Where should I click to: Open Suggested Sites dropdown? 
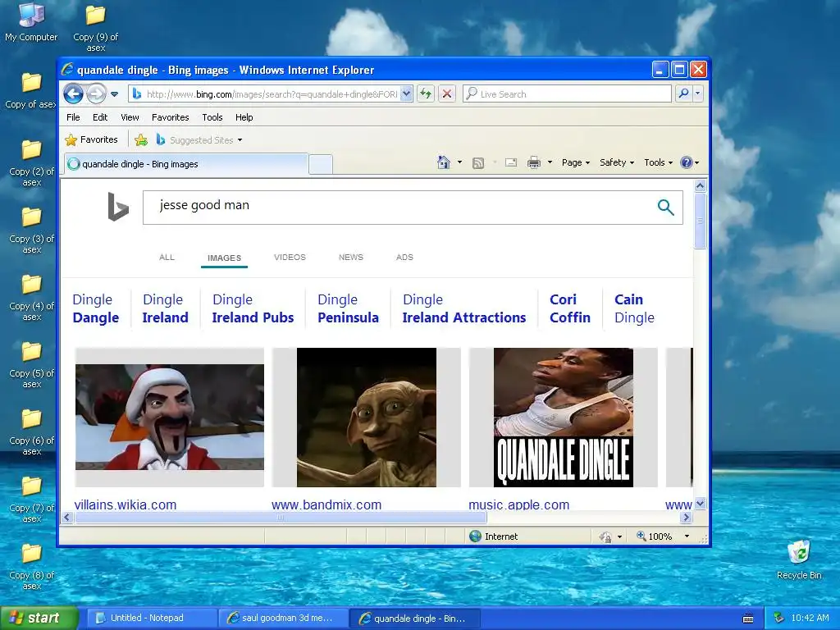click(x=199, y=139)
